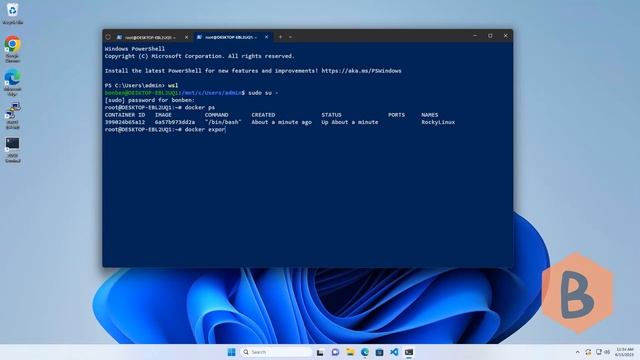Click the container ID 399024b65a12
Viewport: 640px width, 360px height.
click(124, 122)
